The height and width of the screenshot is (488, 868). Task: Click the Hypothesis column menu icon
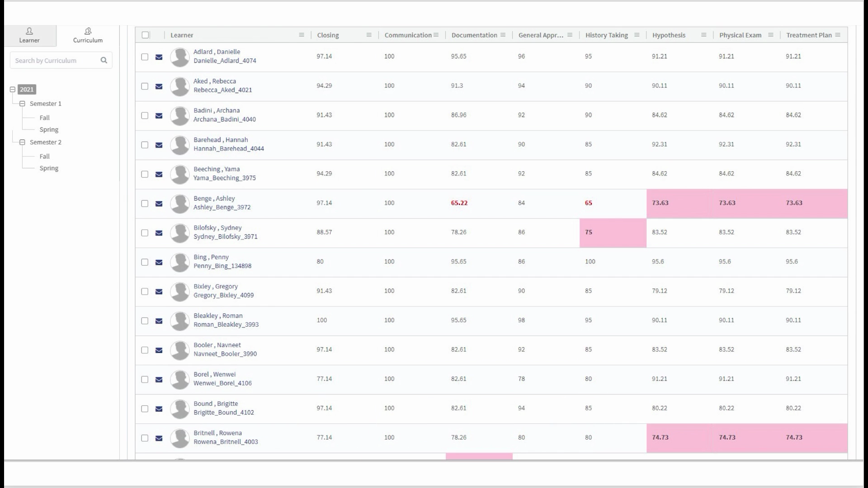click(703, 35)
